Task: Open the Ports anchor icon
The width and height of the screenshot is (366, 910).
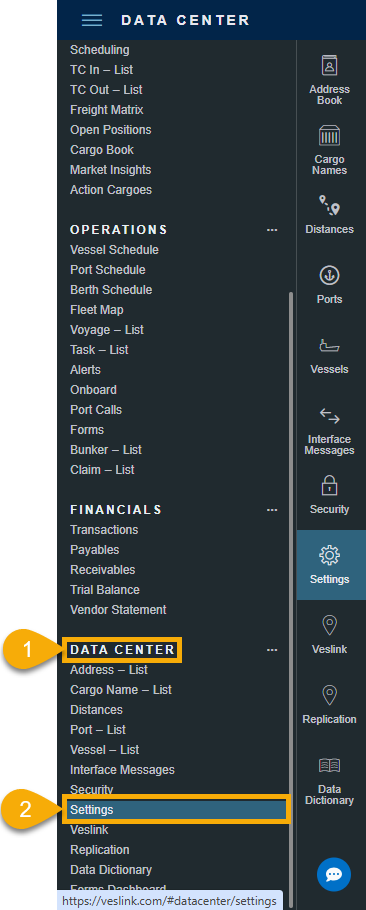Action: 329,276
